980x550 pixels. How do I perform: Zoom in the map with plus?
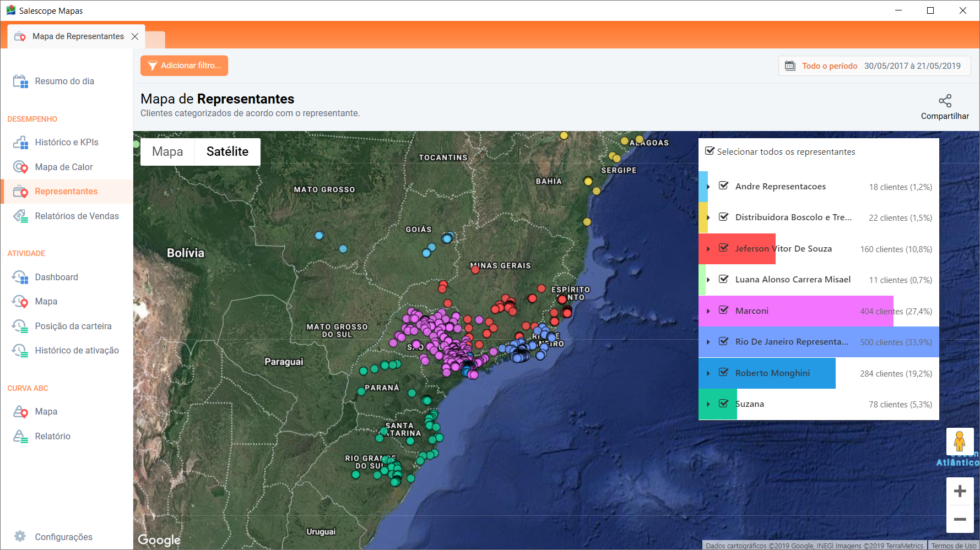(960, 491)
